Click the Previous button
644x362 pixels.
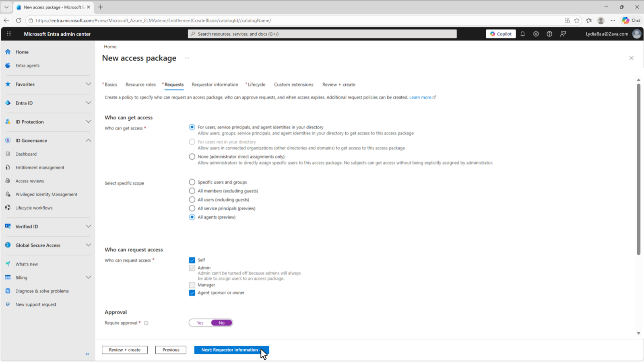coord(171,350)
